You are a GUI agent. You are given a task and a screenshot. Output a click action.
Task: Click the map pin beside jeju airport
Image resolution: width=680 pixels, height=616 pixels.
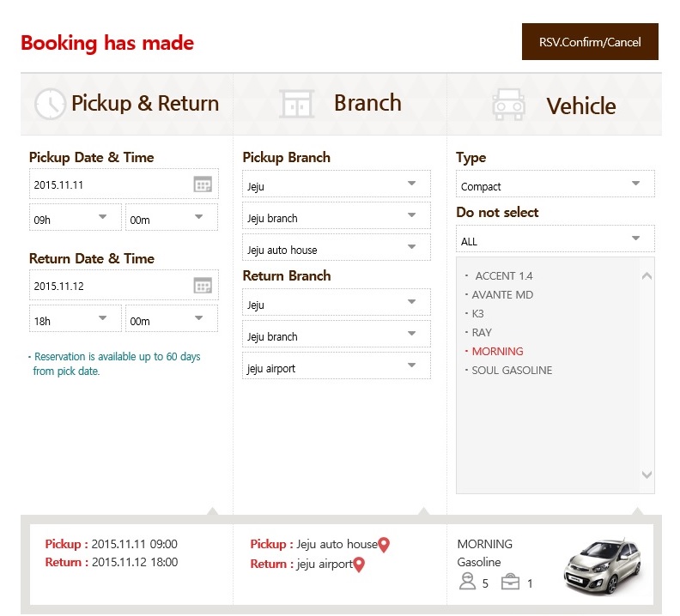[359, 565]
